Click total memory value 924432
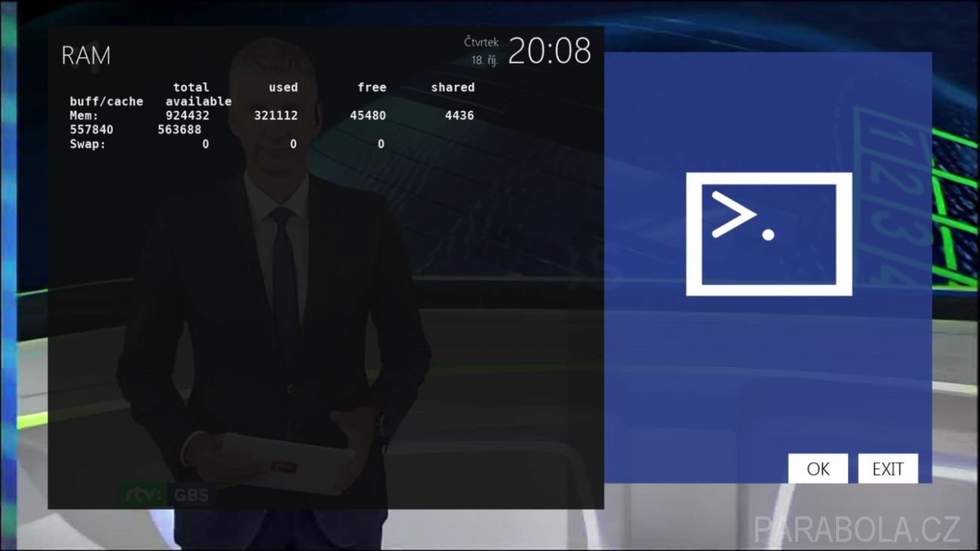This screenshot has width=980, height=551. point(188,116)
